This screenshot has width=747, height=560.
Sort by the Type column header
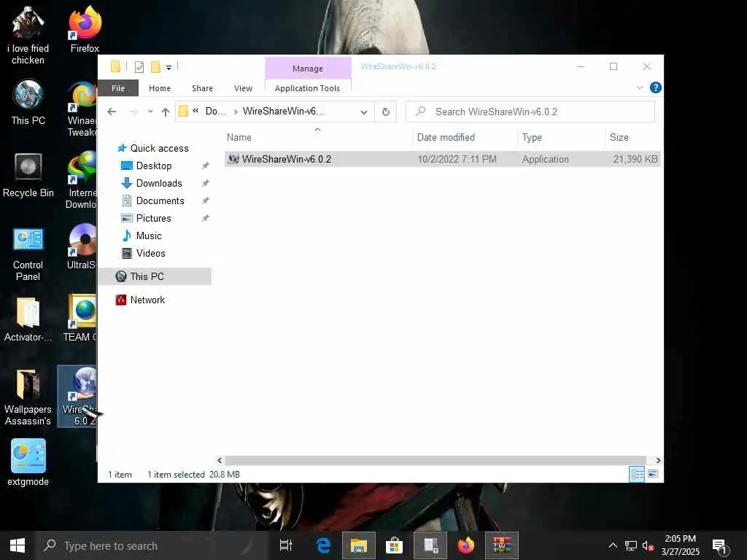[x=561, y=137]
